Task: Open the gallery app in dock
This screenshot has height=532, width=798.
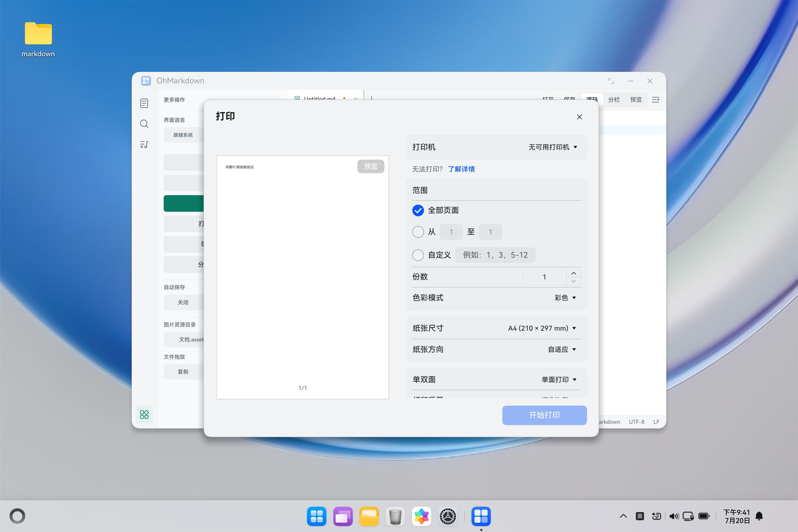Action: [x=422, y=516]
